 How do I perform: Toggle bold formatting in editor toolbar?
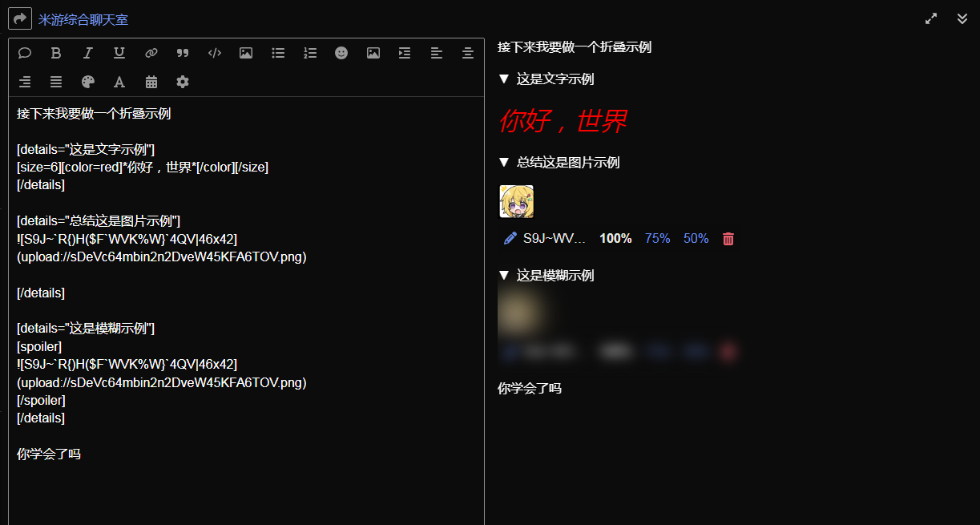[56, 53]
